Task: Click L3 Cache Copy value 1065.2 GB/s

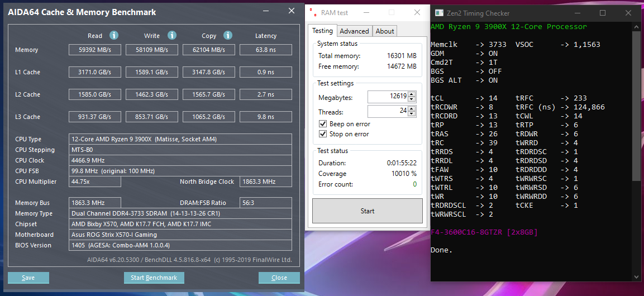Action: [x=209, y=117]
